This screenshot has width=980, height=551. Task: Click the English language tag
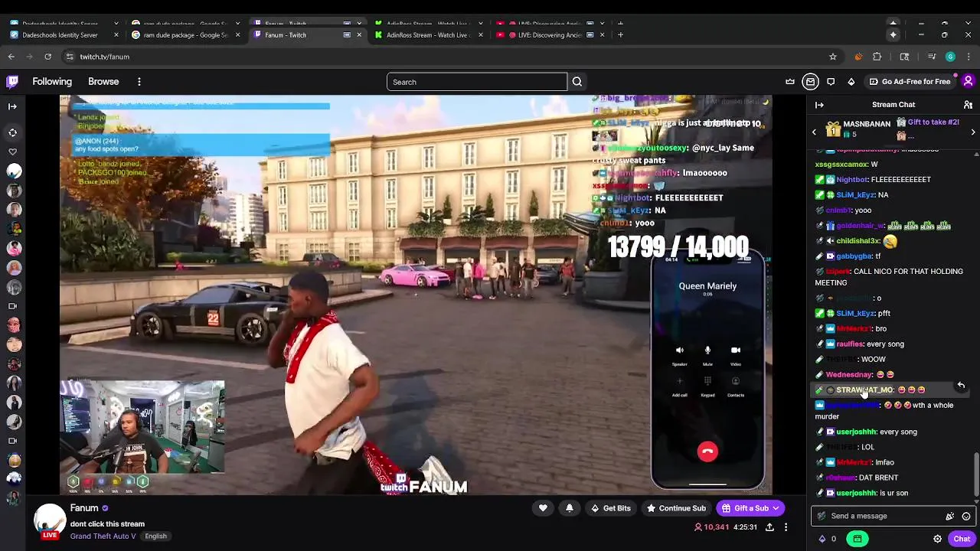tap(155, 536)
